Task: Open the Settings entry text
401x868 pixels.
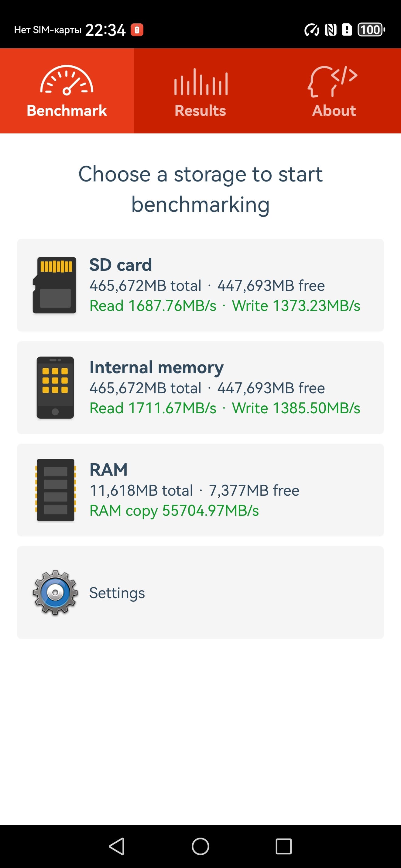Action: click(x=117, y=593)
